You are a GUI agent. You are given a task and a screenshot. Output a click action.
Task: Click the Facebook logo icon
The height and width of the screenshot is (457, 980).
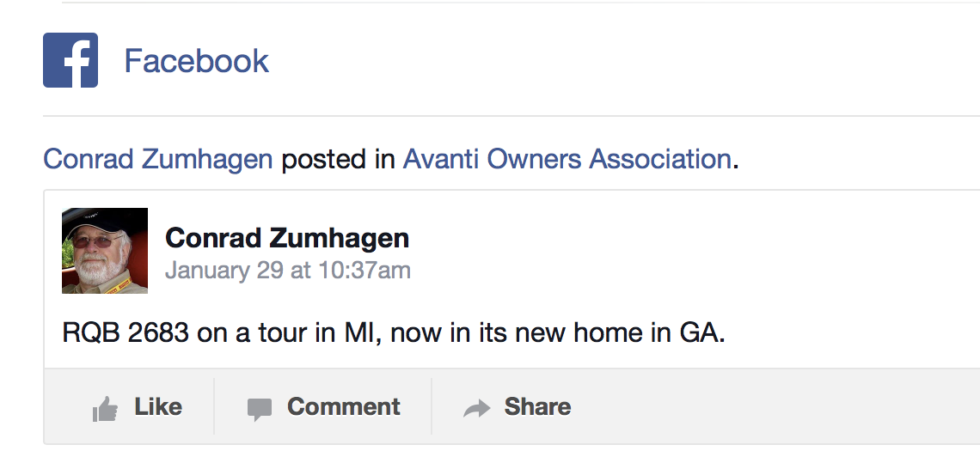70,60
